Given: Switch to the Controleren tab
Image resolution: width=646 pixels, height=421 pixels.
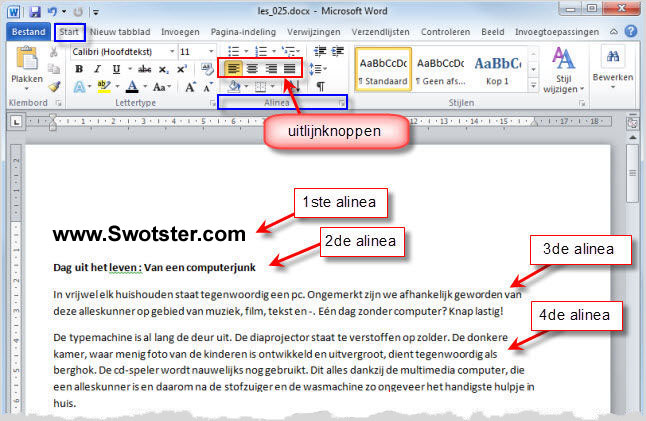Looking at the screenshot, I should (x=445, y=32).
